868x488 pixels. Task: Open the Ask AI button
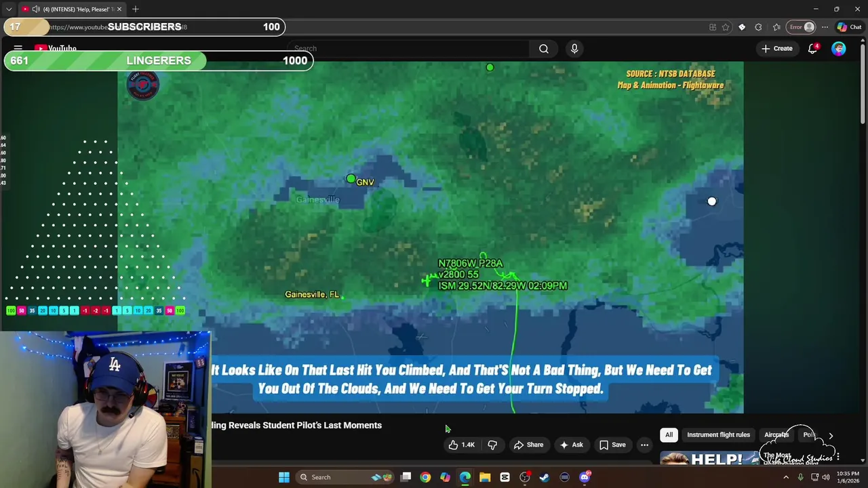tap(570, 445)
